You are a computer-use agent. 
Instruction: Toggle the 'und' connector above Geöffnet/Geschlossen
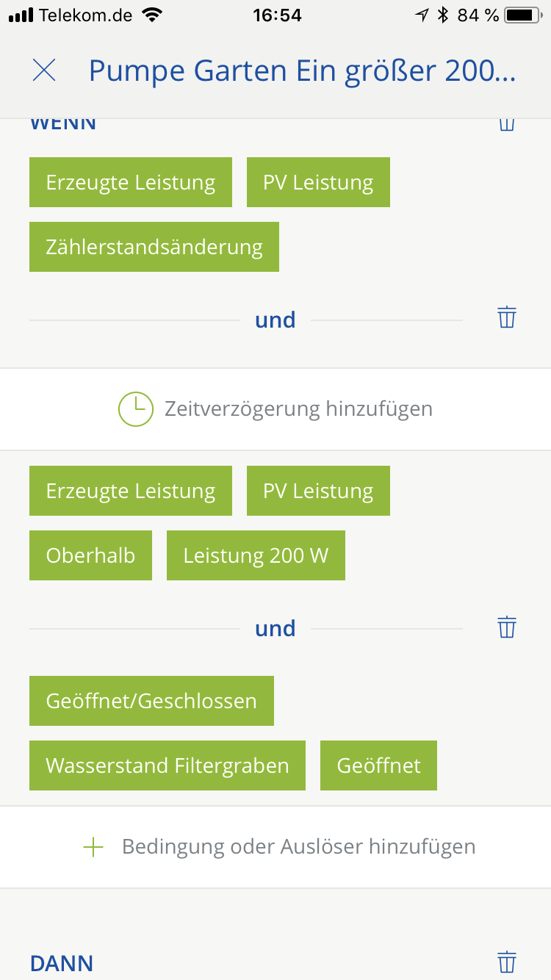click(x=275, y=628)
